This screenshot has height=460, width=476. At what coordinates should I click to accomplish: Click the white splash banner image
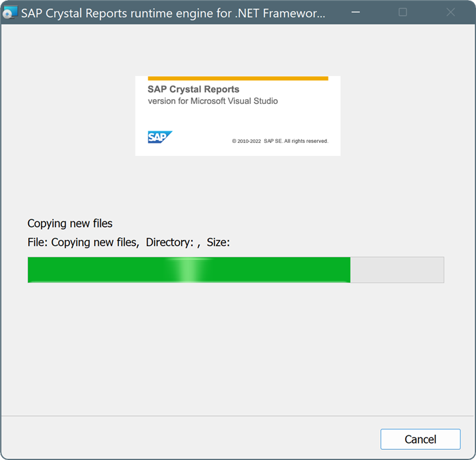click(238, 116)
